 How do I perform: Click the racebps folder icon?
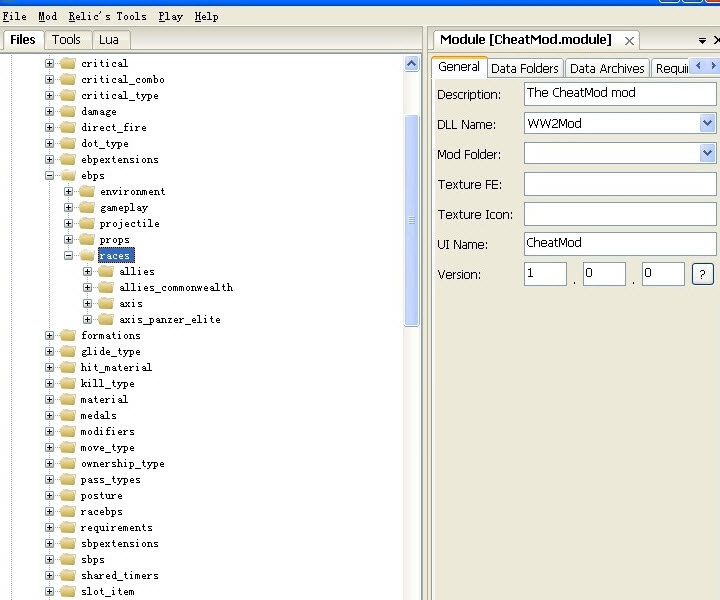(x=68, y=511)
